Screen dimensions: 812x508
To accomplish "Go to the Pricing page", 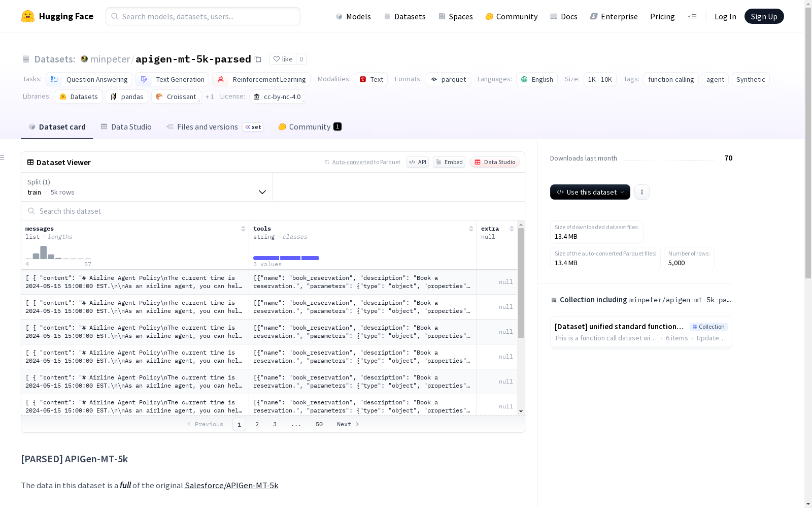I will 662,16.
